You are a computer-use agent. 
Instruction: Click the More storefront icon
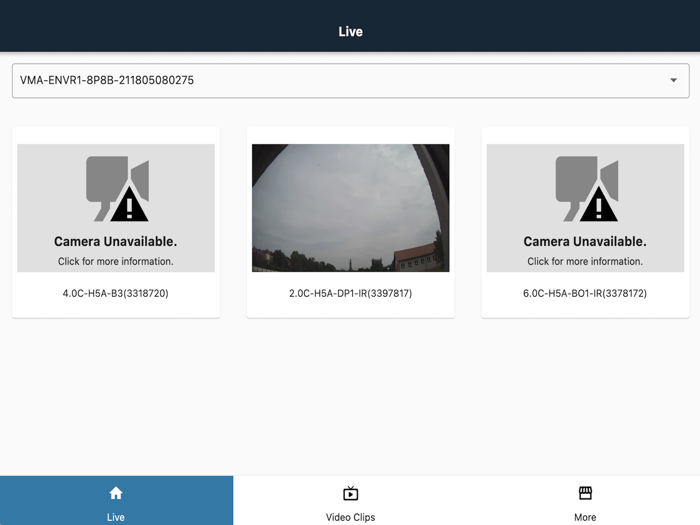click(x=585, y=493)
